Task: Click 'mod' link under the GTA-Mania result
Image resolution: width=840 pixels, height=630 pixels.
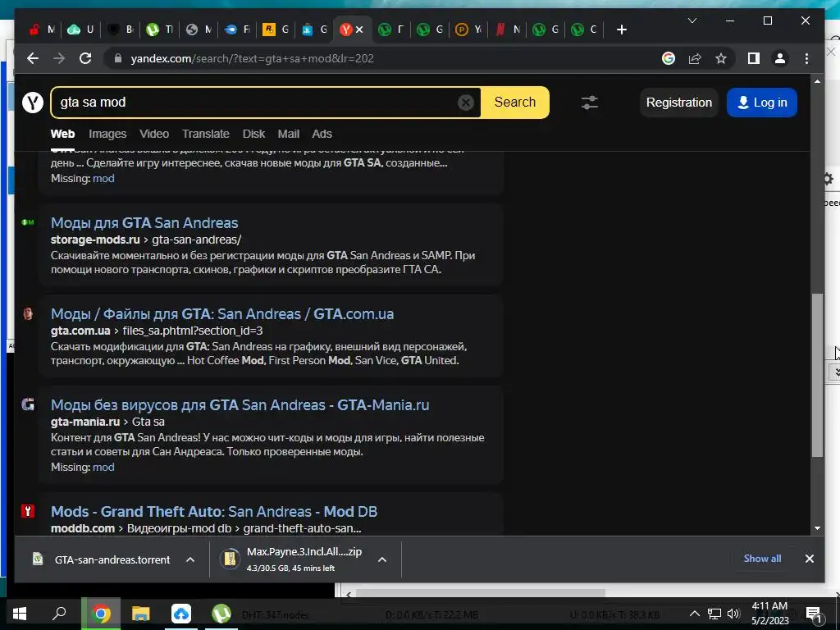Action: click(x=103, y=467)
